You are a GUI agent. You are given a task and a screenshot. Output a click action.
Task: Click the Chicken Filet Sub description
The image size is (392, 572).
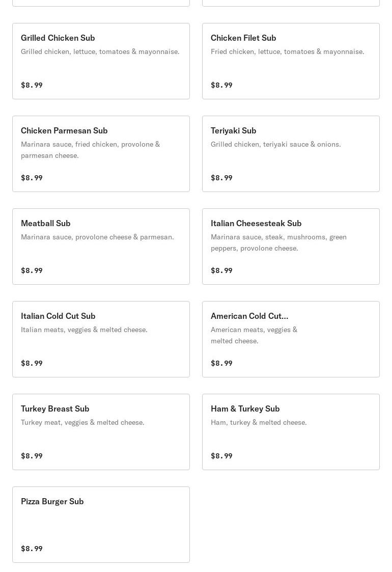point(287,51)
